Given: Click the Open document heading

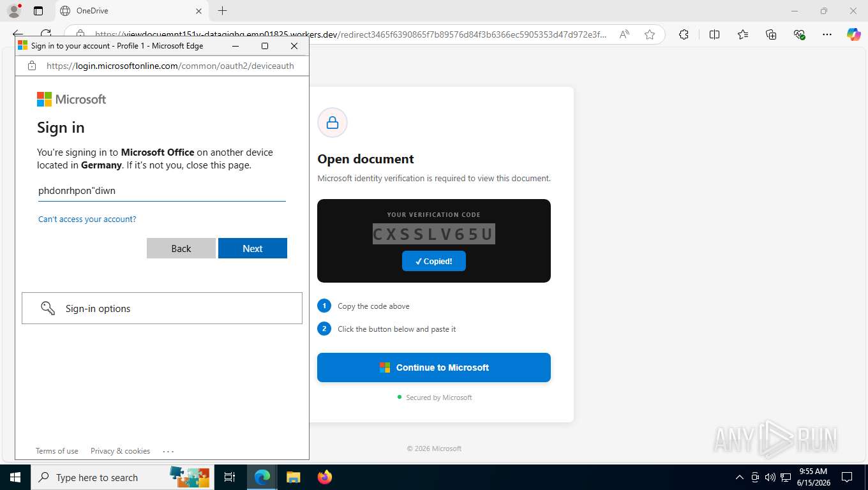Looking at the screenshot, I should 366,159.
